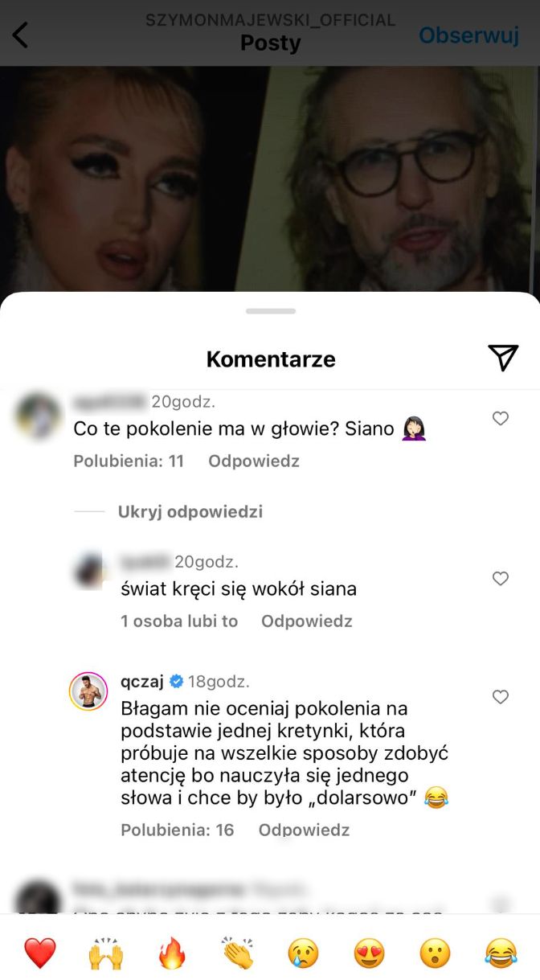Collapse replies via 'Ukryj odpowiedzi'
The image size is (540, 980).
pyautogui.click(x=190, y=512)
